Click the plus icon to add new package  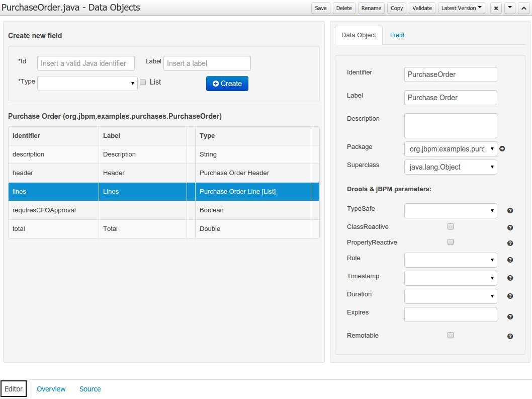click(x=502, y=149)
